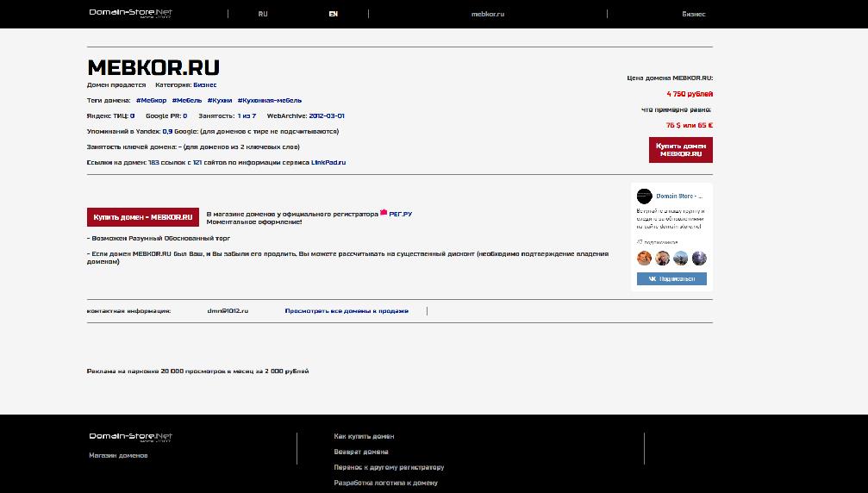
Task: Switch language to RU
Action: (x=263, y=15)
